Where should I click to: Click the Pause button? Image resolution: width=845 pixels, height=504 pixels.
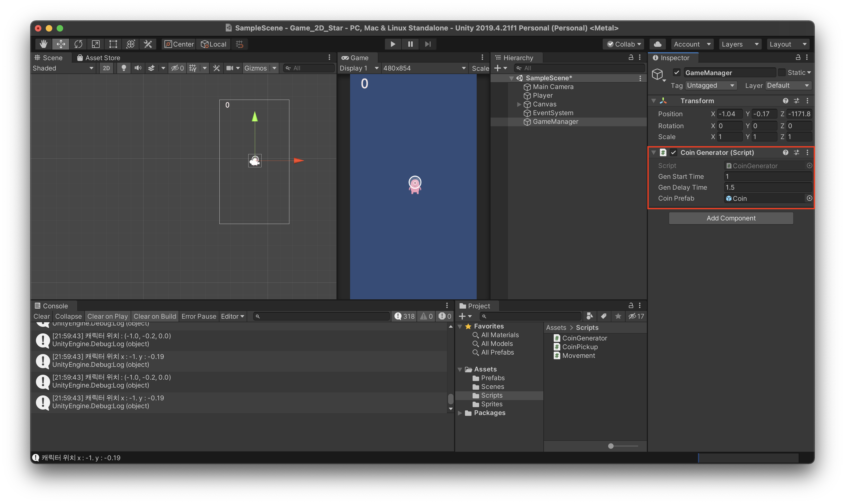tap(410, 44)
